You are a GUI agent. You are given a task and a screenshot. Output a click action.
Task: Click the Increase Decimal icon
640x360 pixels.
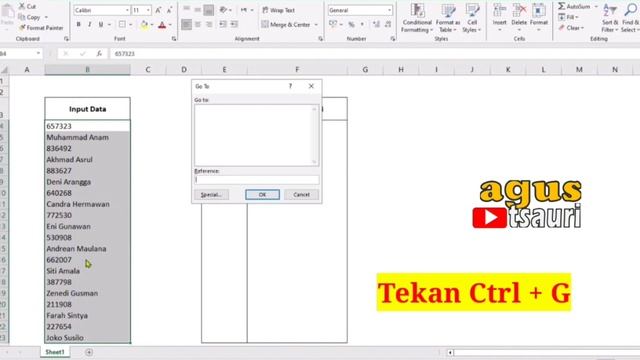(x=376, y=24)
